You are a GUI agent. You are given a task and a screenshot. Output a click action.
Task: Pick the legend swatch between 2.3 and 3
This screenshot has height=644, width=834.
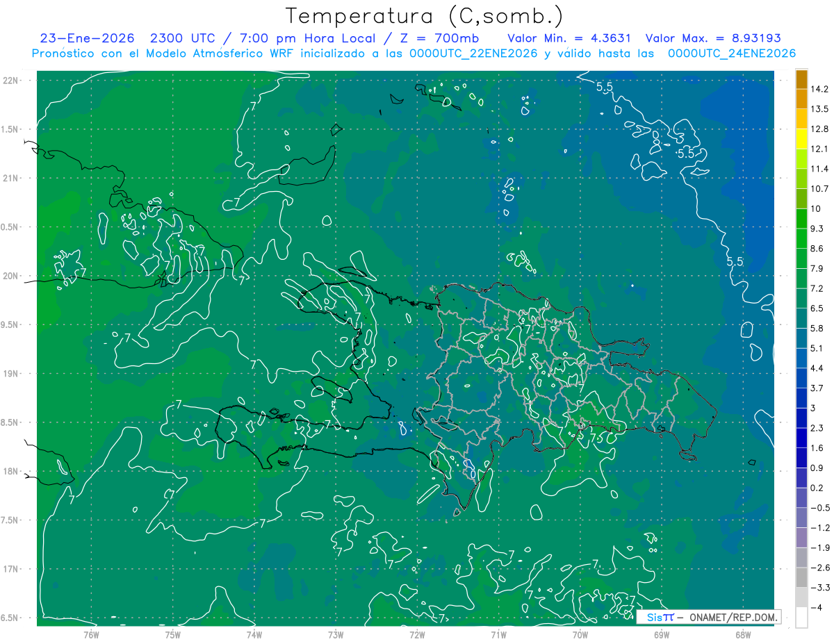[x=801, y=418]
